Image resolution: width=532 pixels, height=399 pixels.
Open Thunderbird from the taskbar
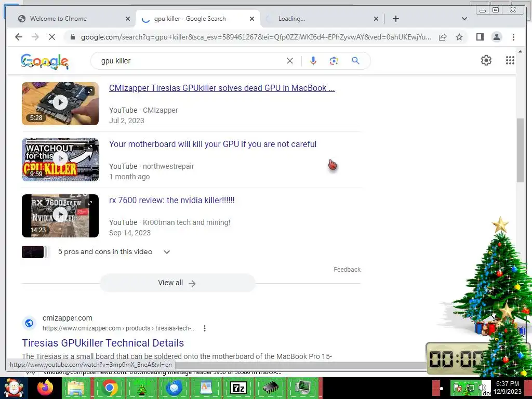pyautogui.click(x=174, y=388)
